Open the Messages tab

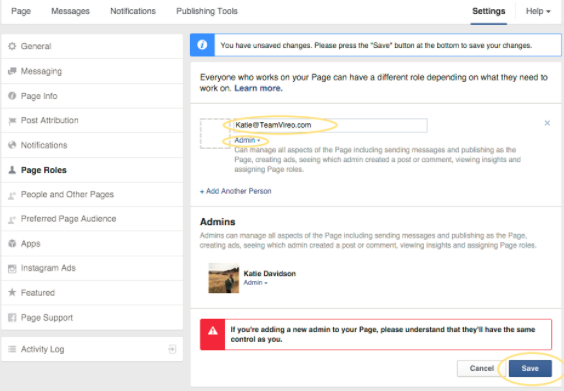[x=70, y=11]
